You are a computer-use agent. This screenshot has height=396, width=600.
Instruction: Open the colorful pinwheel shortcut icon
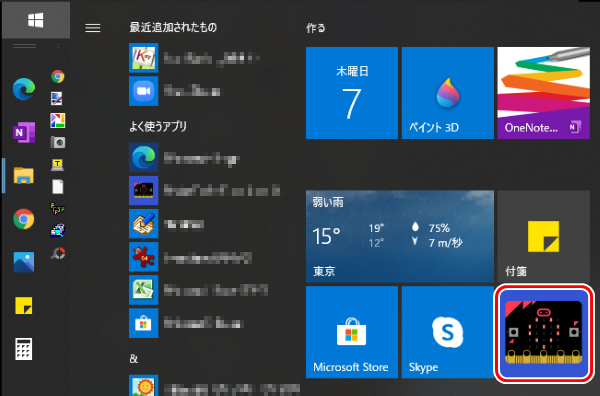(58, 121)
